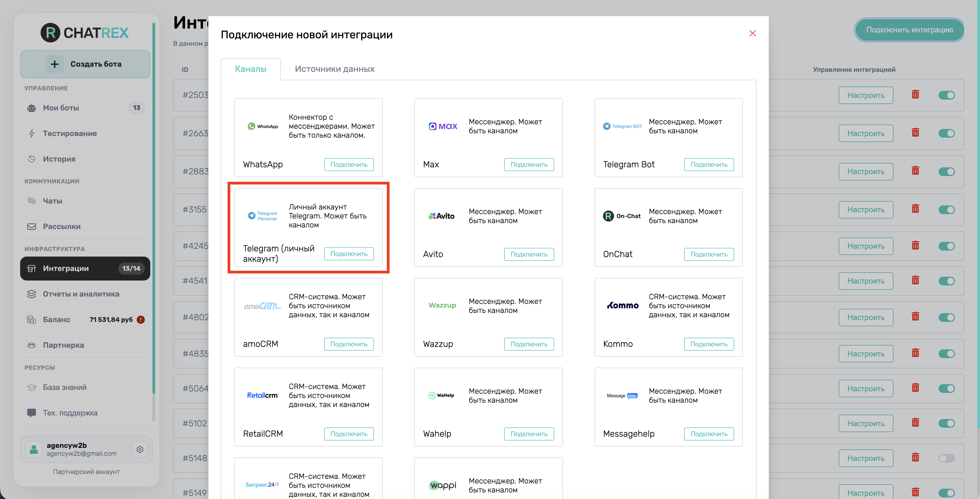Delete integration #5102 with trash icon
980x499 pixels.
(915, 423)
